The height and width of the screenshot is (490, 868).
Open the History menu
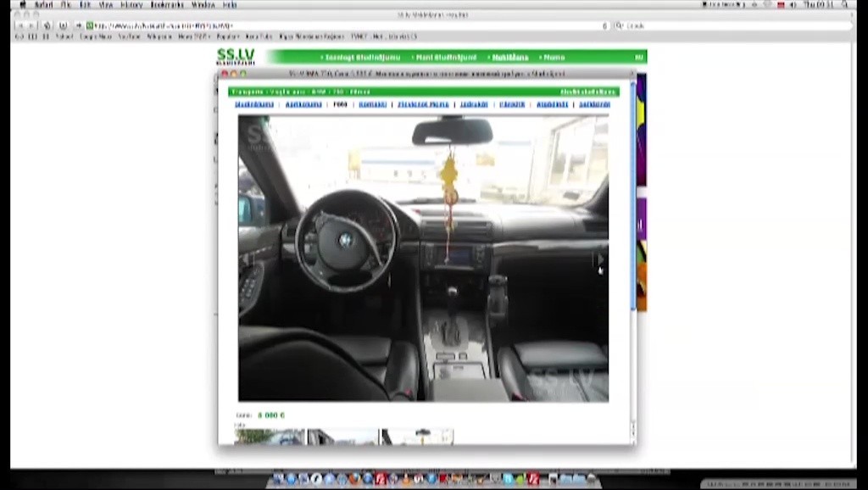[131, 4]
